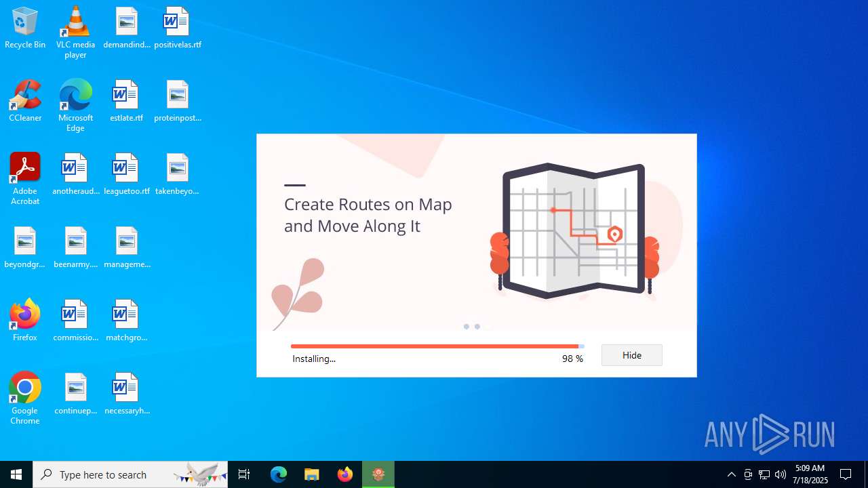Select the Firefox desktop shortcut

click(25, 321)
